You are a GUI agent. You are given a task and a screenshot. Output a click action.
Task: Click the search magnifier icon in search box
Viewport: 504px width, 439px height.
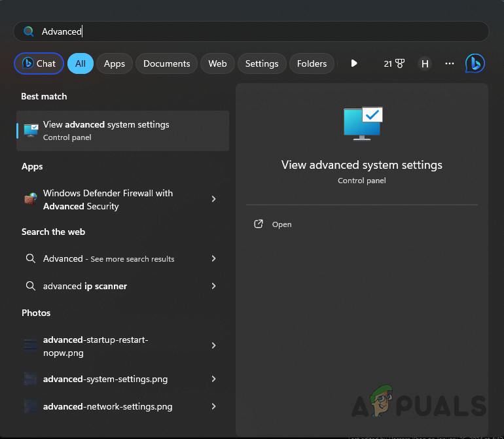(29, 31)
